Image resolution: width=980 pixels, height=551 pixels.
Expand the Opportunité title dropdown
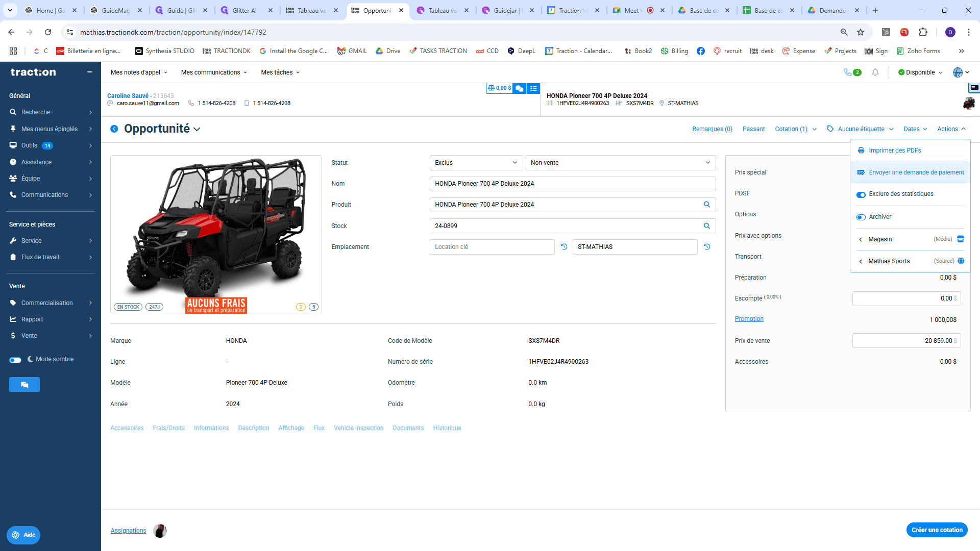tap(197, 130)
